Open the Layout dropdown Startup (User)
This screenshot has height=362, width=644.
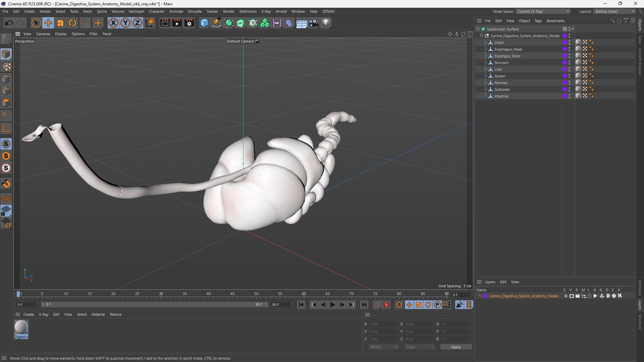pos(615,11)
